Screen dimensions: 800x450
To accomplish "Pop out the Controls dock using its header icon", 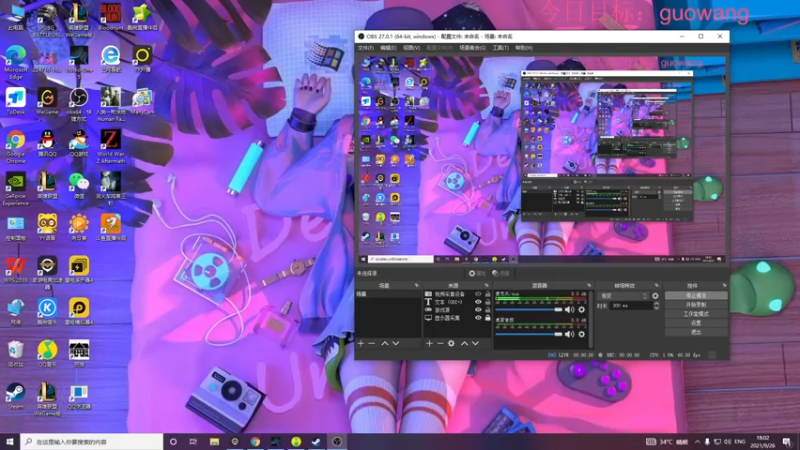I will (x=724, y=285).
